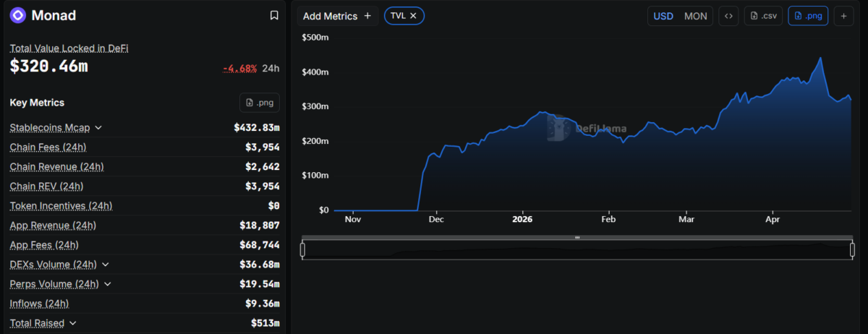868x334 pixels.
Task: Click the left handle of the range slider
Action: click(x=302, y=249)
